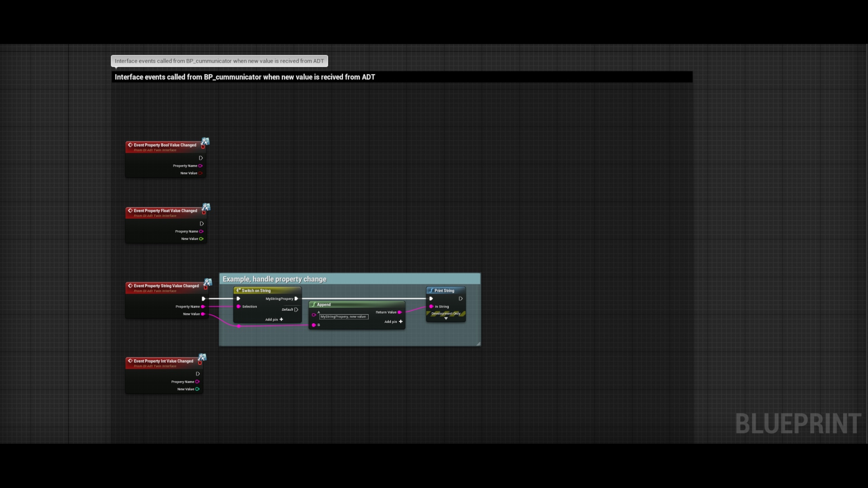The width and height of the screenshot is (868, 488).
Task: Select the Example handle property change comment header
Action: [x=275, y=279]
